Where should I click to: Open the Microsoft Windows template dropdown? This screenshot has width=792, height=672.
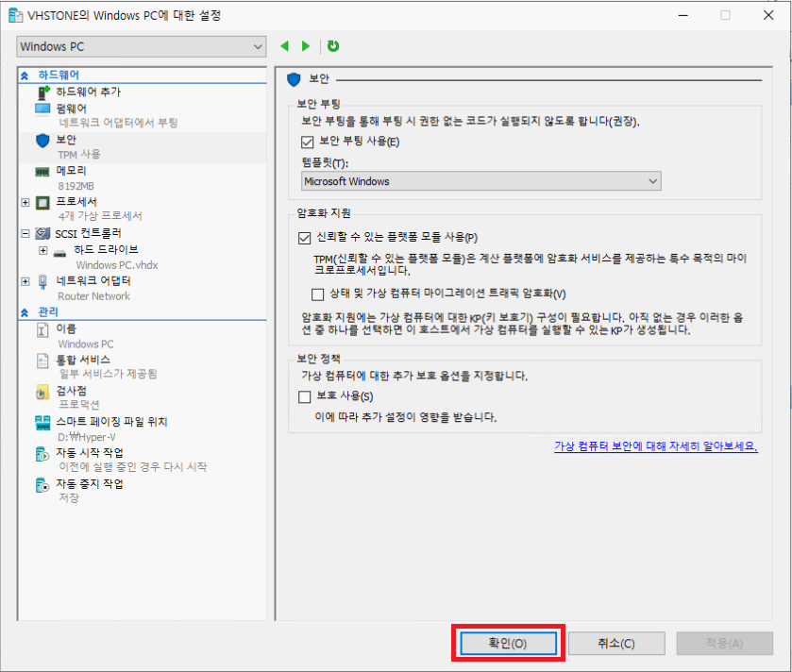pyautogui.click(x=480, y=181)
